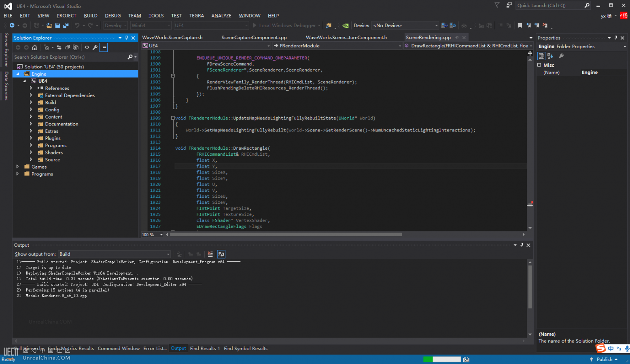Toggle Word Wrap in Output panel
Image resolution: width=630 pixels, height=364 pixels.
coord(221,254)
